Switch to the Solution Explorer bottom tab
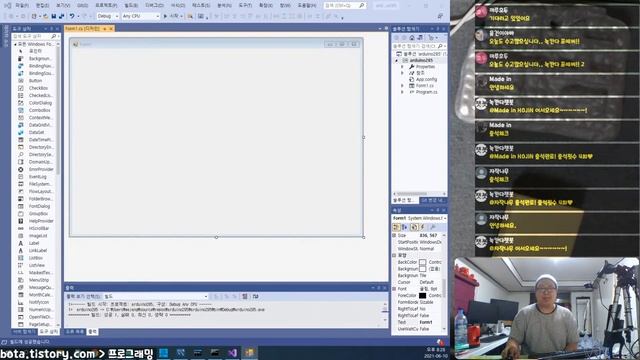The height and width of the screenshot is (360, 640). [x=404, y=200]
